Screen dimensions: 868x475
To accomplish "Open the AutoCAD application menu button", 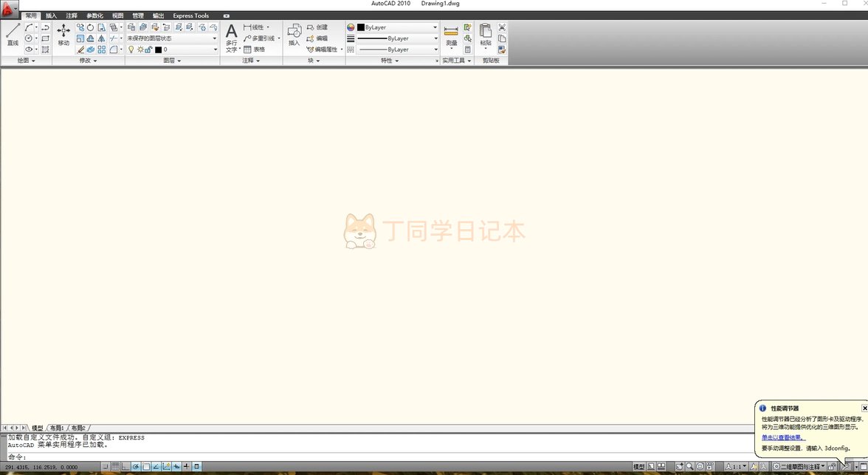I will (x=9, y=8).
